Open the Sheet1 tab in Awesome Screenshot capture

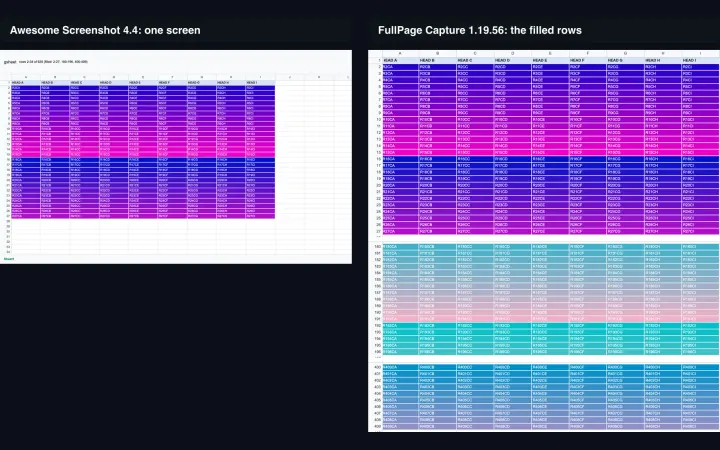click(9, 259)
